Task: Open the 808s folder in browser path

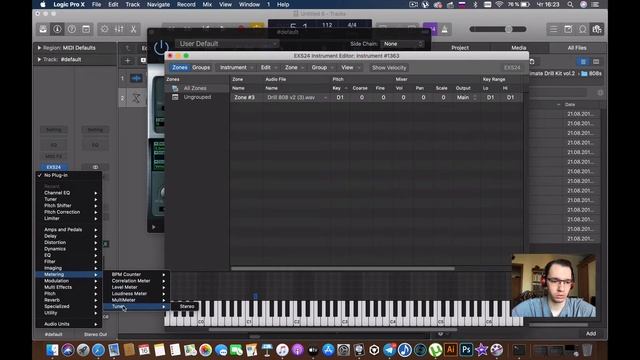Action: 591,73
